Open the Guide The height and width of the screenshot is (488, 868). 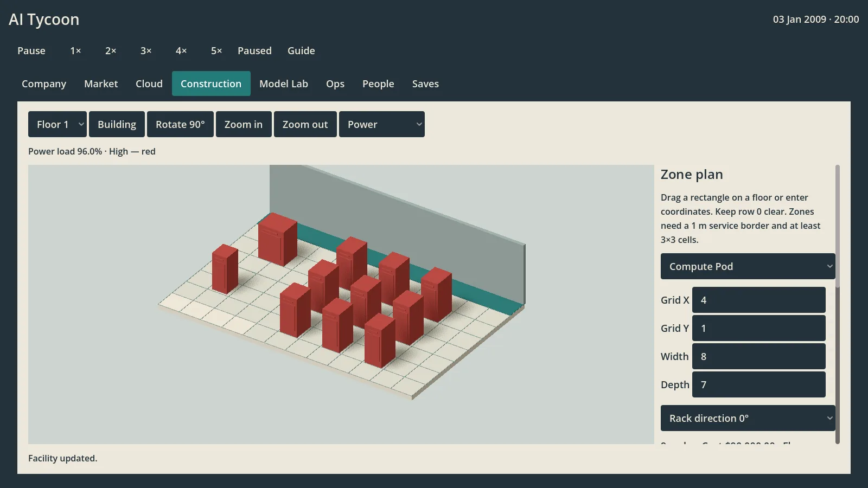pyautogui.click(x=301, y=50)
